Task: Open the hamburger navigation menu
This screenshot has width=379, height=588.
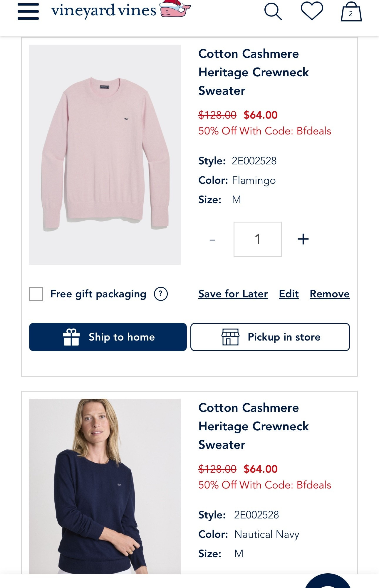Action: click(27, 12)
